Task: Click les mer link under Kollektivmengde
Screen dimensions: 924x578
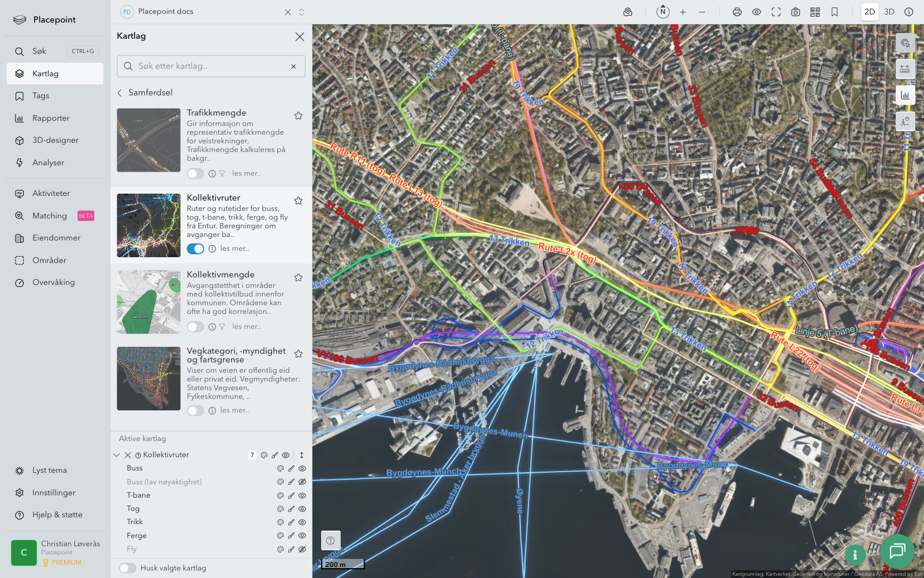Action: click(x=247, y=327)
